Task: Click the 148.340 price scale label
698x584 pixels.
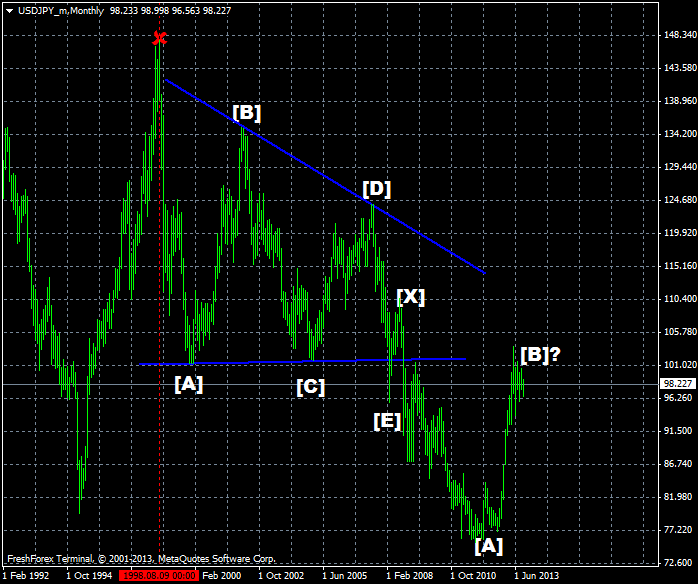Action: pyautogui.click(x=678, y=35)
